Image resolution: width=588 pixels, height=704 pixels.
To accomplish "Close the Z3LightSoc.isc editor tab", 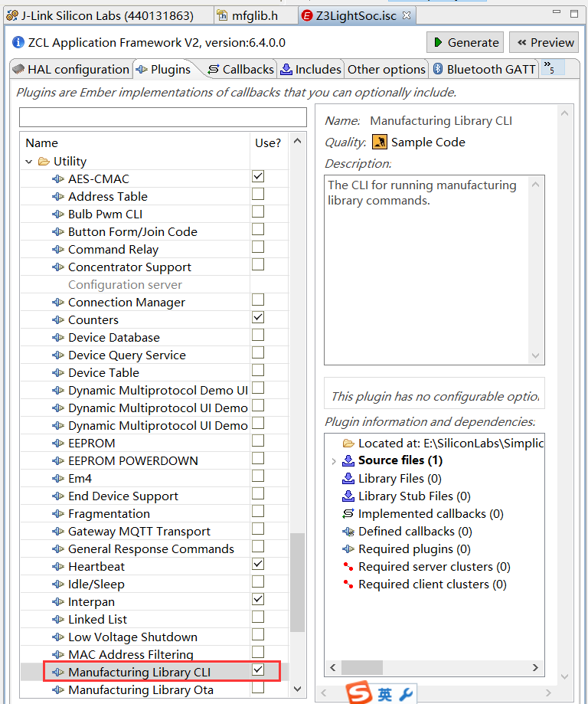I will coord(407,15).
